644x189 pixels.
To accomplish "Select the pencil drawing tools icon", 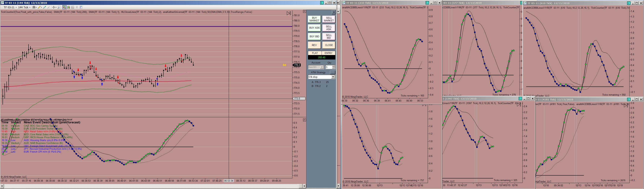I will (40, 7).
